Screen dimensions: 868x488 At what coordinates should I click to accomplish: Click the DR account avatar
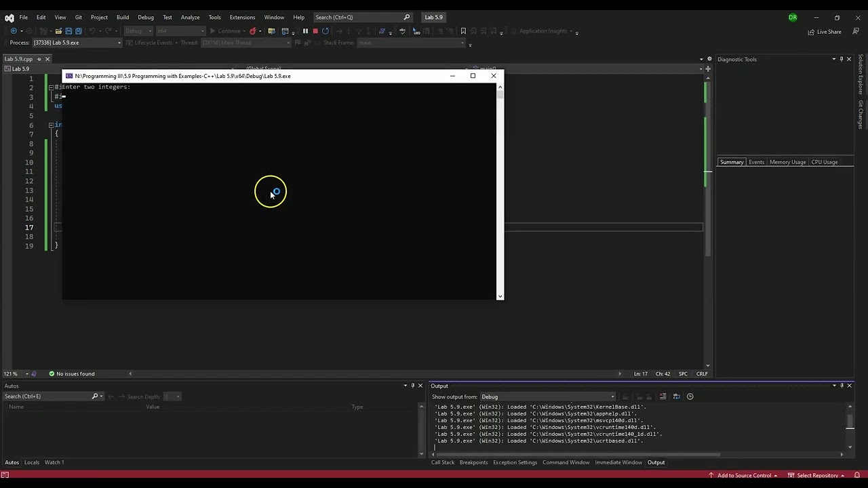pos(793,18)
